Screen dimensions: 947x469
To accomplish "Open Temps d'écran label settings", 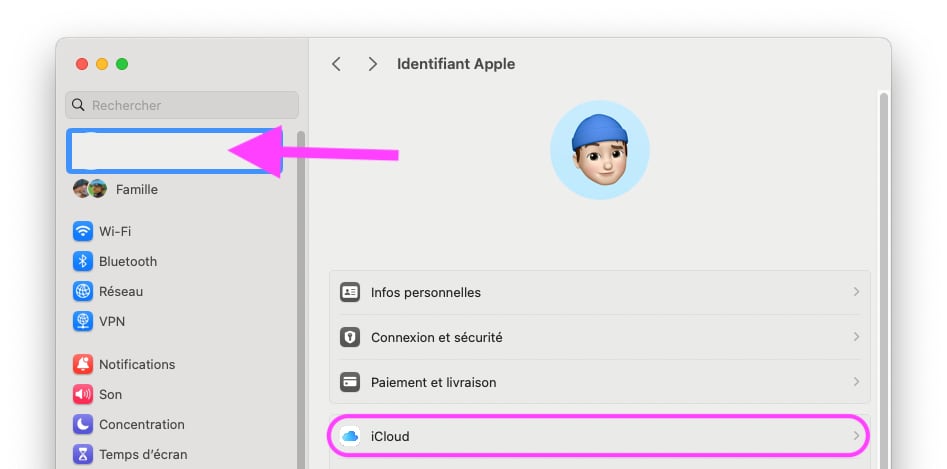I will [x=143, y=454].
